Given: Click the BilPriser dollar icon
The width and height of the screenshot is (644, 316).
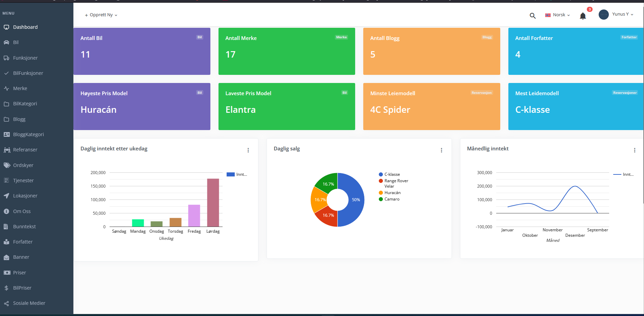Looking at the screenshot, I should (x=6, y=288).
